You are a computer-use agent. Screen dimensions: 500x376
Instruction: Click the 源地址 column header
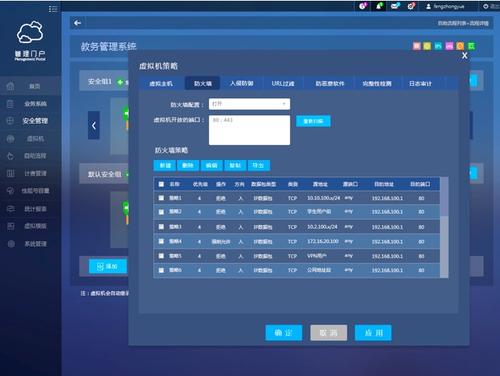pos(320,184)
